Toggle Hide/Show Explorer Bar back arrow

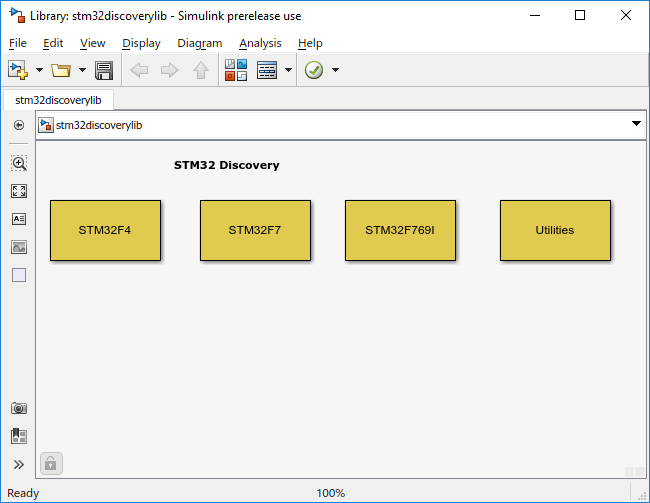(19, 125)
